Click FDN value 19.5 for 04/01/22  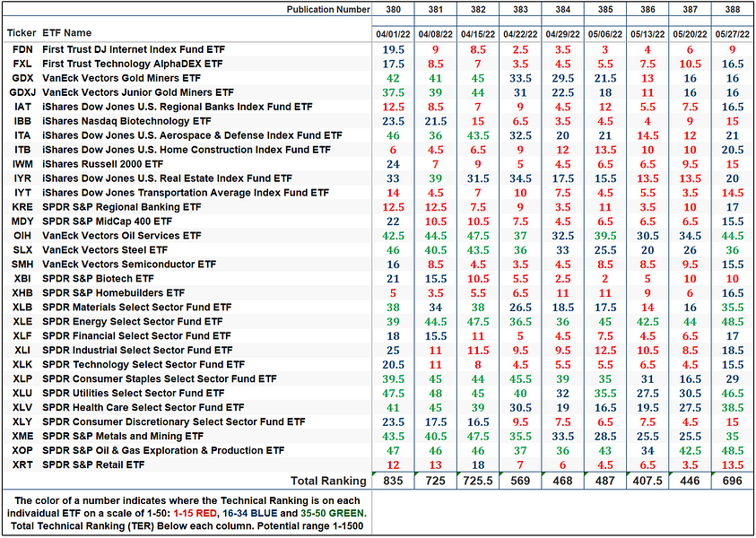(x=393, y=49)
